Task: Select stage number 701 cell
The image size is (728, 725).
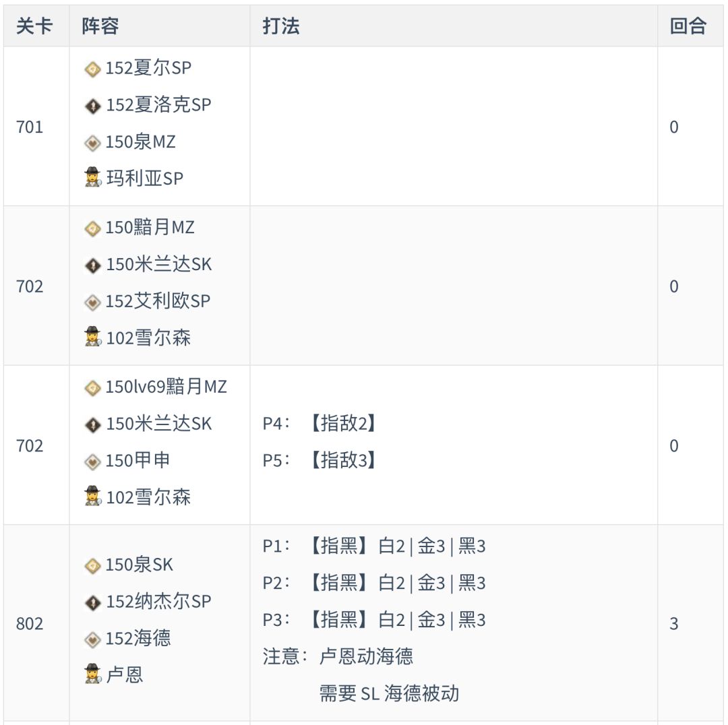Action: (x=30, y=127)
